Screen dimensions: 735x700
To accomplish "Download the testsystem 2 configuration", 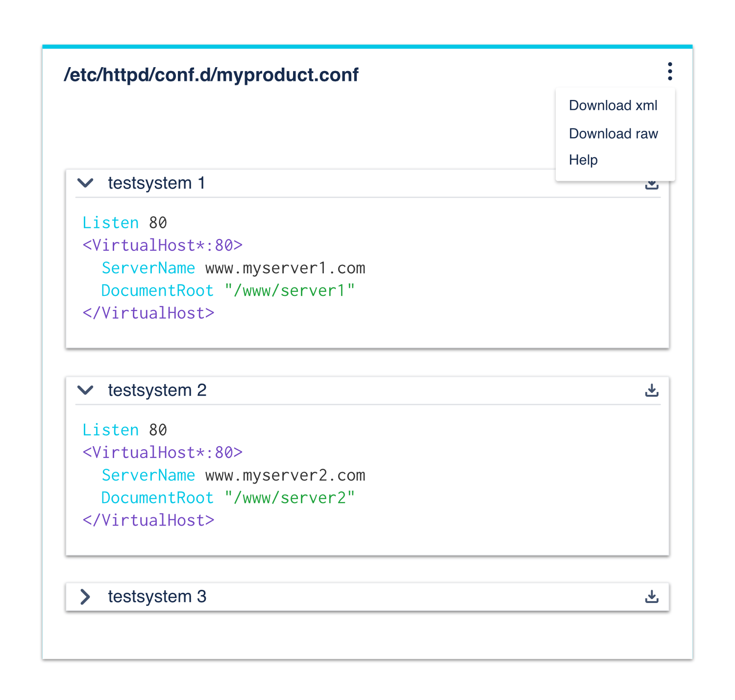I will pos(652,390).
